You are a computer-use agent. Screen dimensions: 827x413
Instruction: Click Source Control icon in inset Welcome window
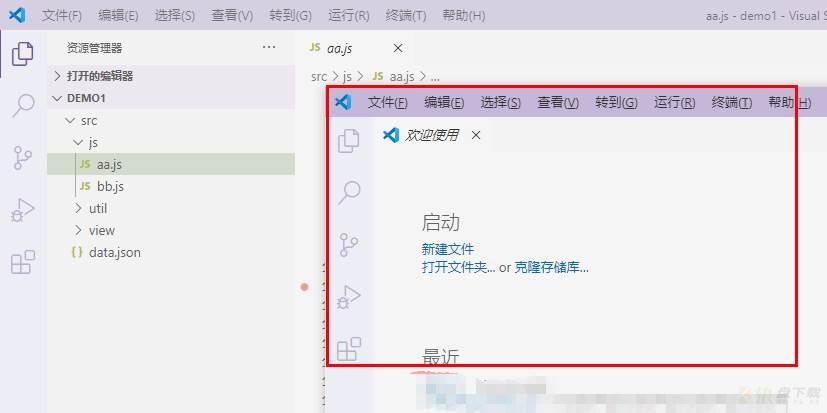click(x=348, y=245)
